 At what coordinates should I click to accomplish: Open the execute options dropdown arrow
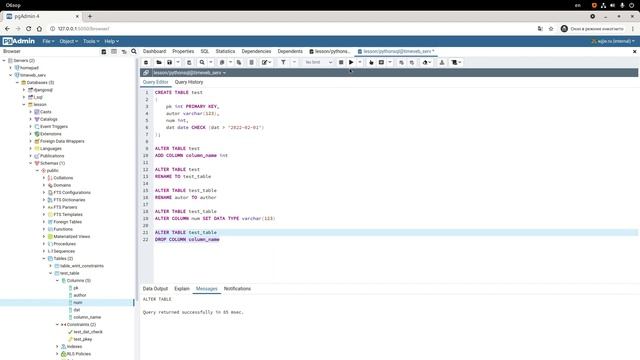coord(360,62)
